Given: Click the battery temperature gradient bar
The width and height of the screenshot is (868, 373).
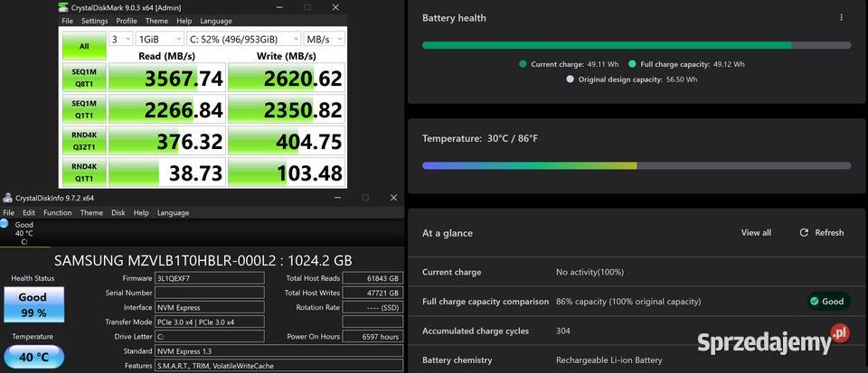Looking at the screenshot, I should tap(637, 166).
